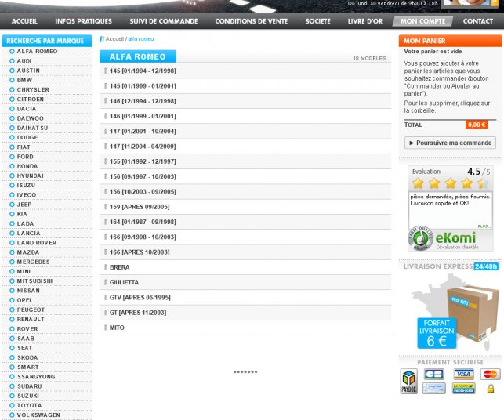The width and height of the screenshot is (504, 420).
Task: Click Poursuivre ma commande button
Action: click(x=450, y=143)
